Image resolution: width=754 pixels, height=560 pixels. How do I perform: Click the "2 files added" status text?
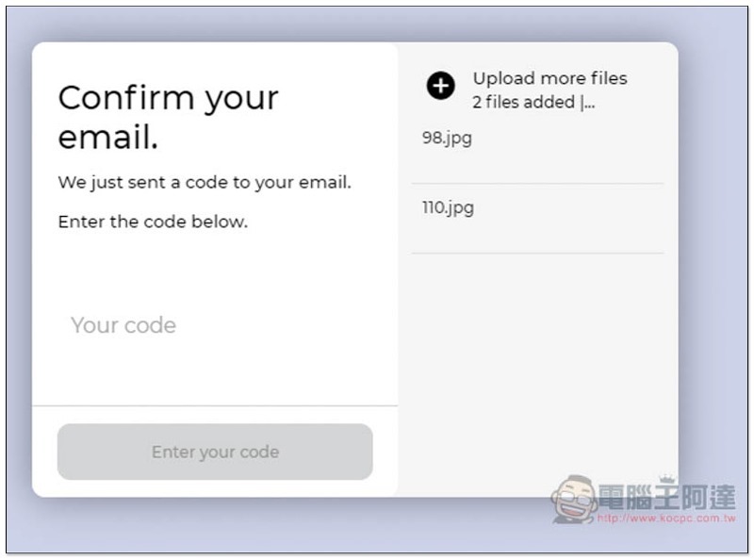click(x=524, y=102)
